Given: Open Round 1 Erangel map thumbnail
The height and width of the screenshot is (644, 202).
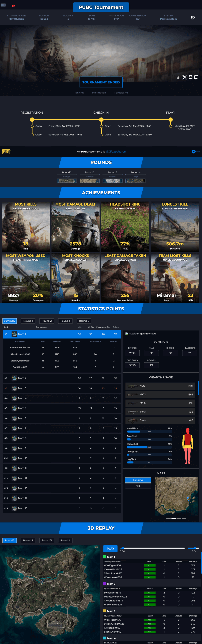Looking at the screenshot, I should click(67, 181).
